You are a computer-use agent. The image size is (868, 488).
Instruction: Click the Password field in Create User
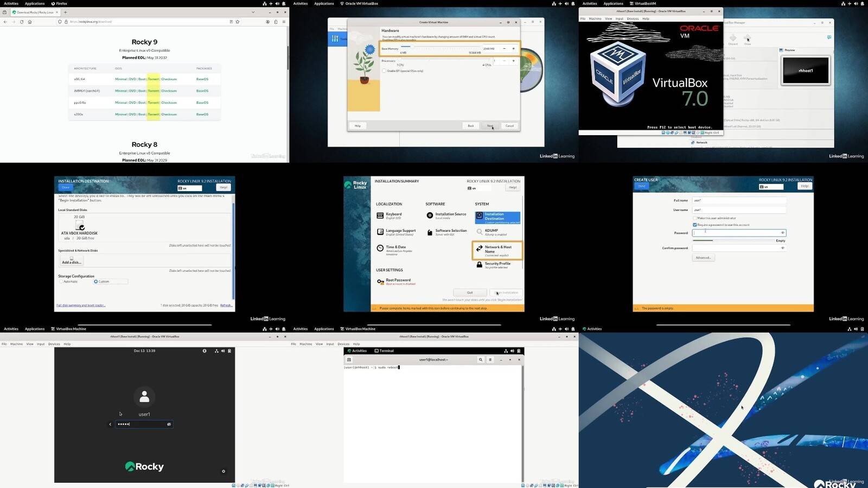pyautogui.click(x=739, y=233)
